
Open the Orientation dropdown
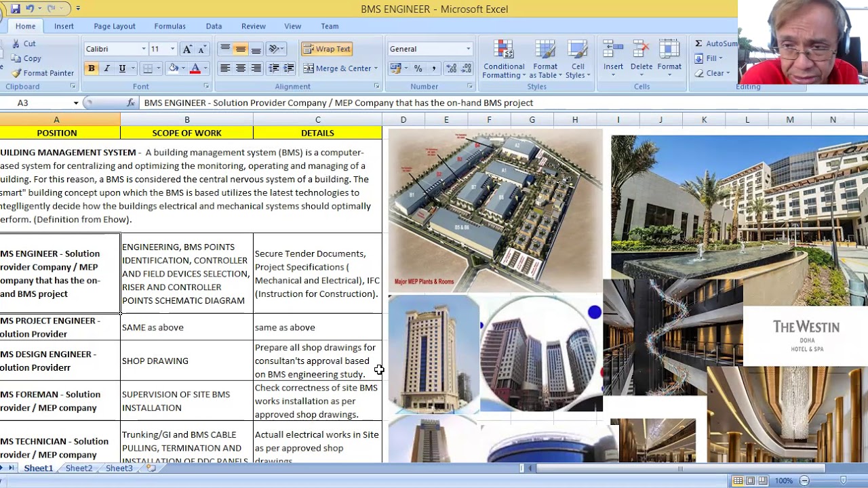(x=276, y=49)
